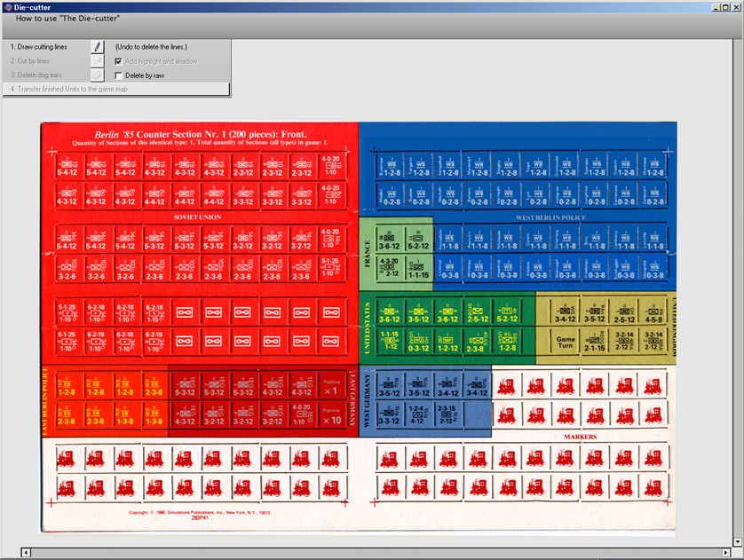Click the "1. Draw cutting lines" step label

tap(38, 47)
